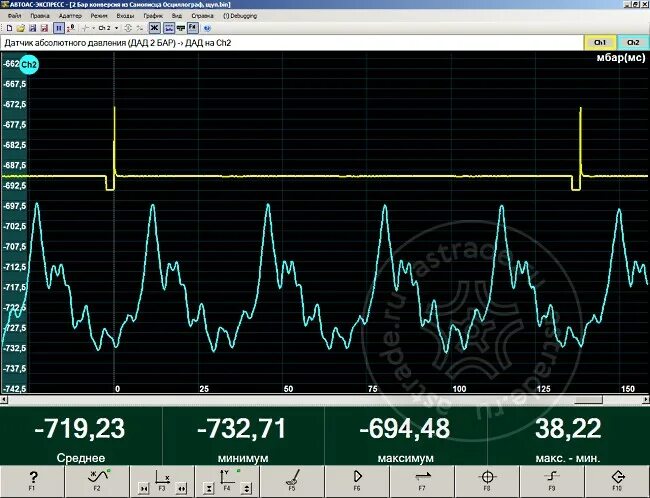
Task: Open the Входы menu
Action: coord(125,16)
